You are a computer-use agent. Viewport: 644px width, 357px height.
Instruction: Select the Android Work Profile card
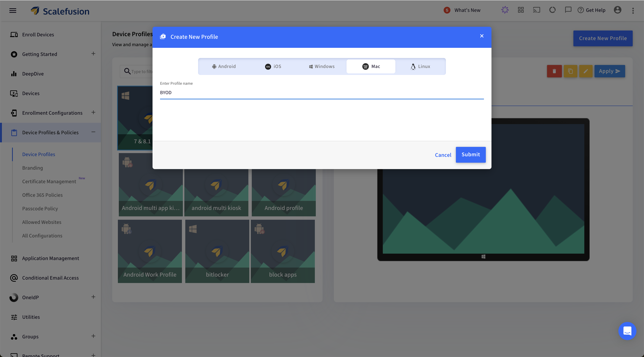pos(150,251)
